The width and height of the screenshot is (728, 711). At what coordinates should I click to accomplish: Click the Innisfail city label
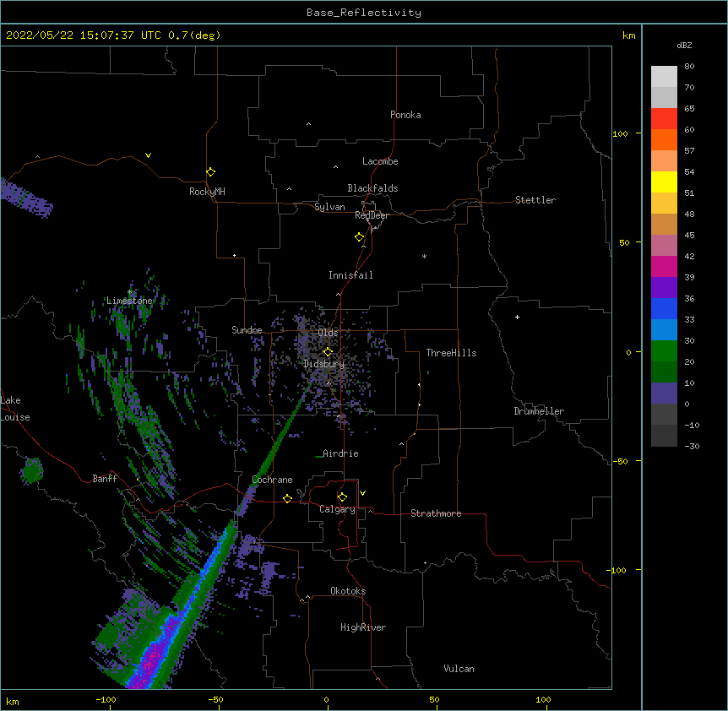tap(350, 275)
